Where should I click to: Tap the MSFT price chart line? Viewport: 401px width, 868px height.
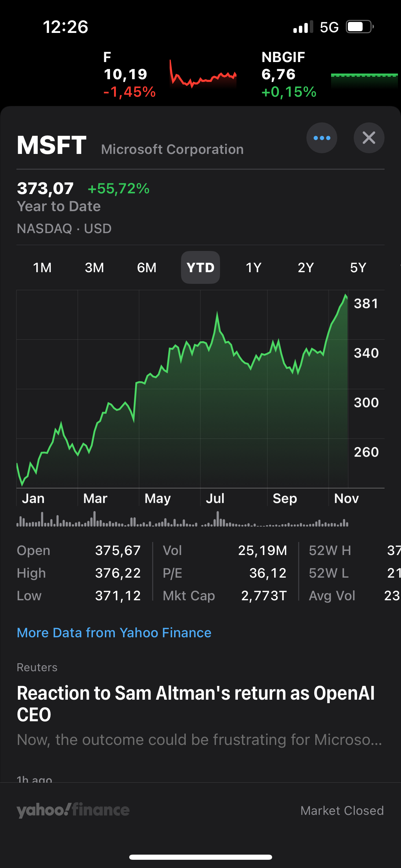(x=182, y=389)
